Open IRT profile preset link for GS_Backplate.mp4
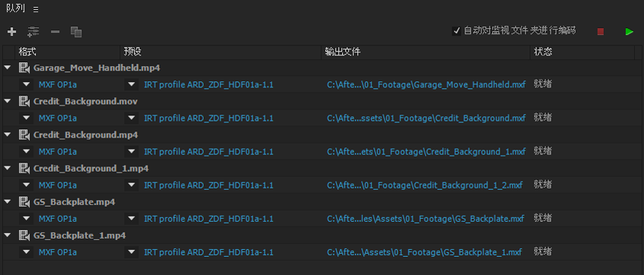Viewport: 644px width, 275px height. tap(208, 220)
